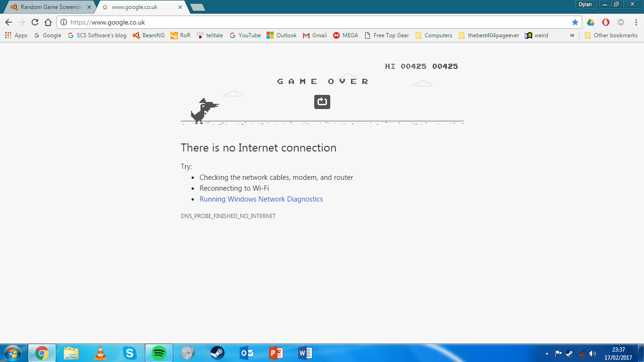Close the Random Game Screenshots tab
This screenshot has width=644, height=362.
click(x=89, y=7)
